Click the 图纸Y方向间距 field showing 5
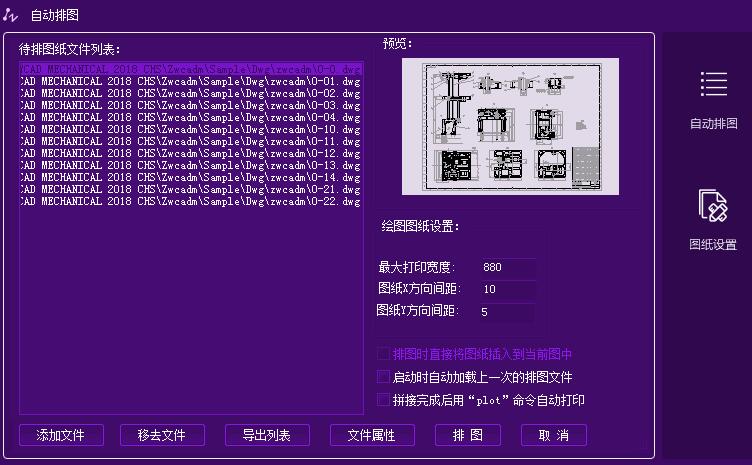This screenshot has width=752, height=465. coord(506,312)
